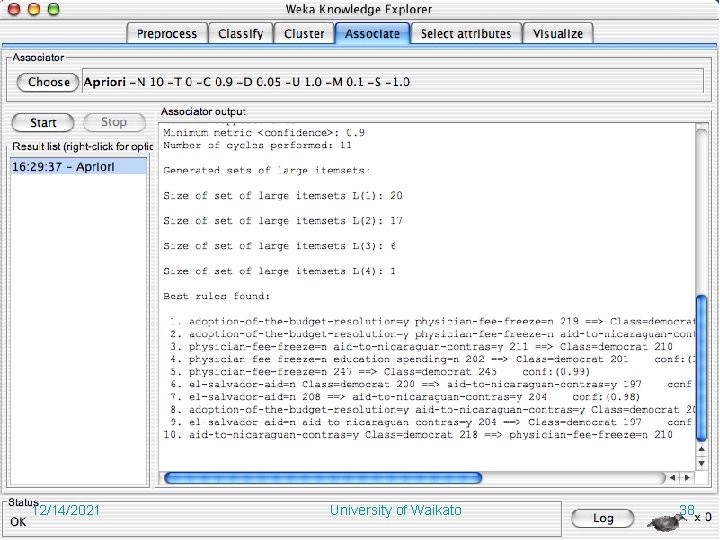
Task: Click Choose to pick an associator
Action: coord(48,82)
